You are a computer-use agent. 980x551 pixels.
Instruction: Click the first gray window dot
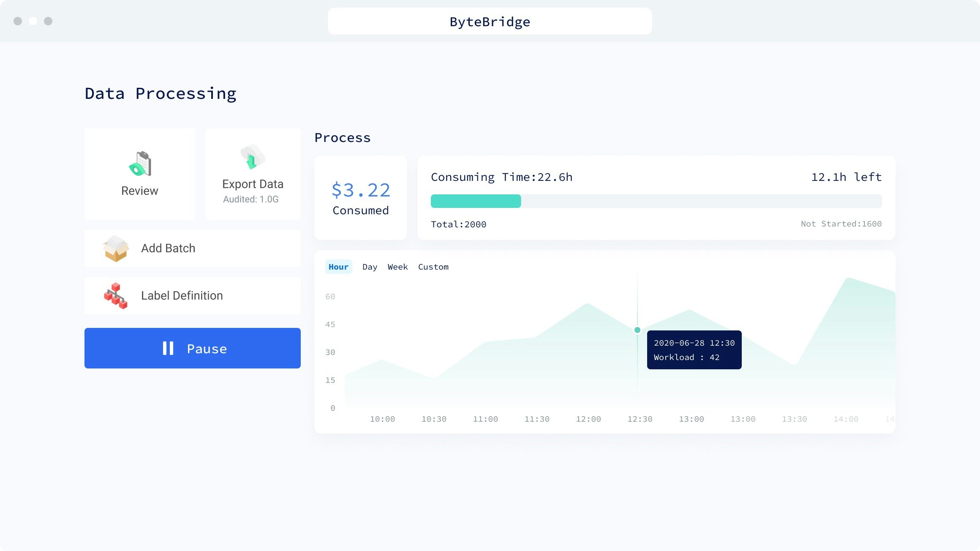tap(18, 21)
